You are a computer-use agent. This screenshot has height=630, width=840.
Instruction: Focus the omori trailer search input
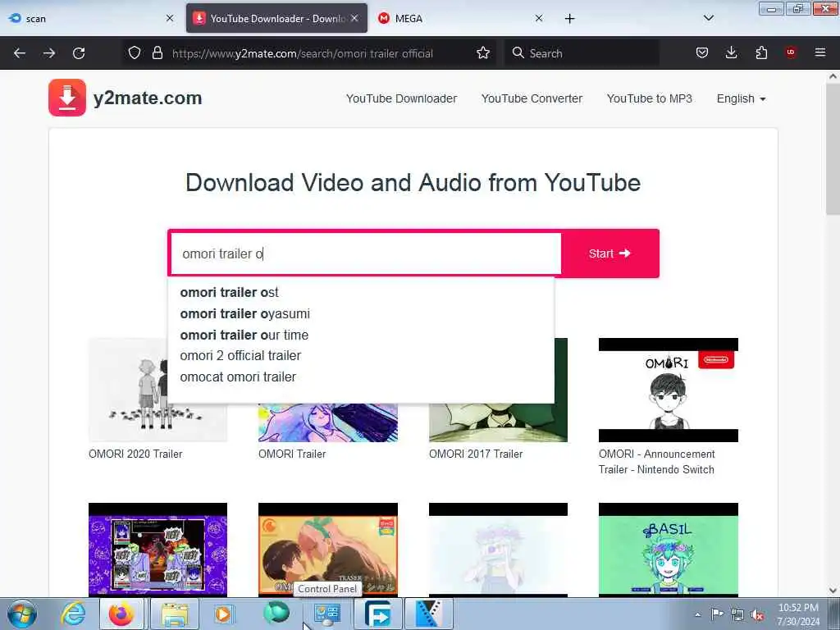click(365, 253)
